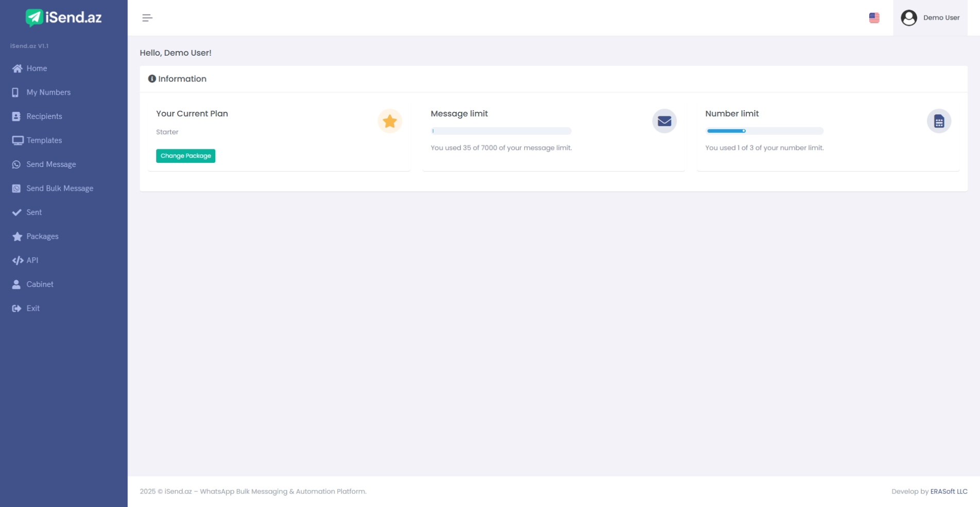Click the Cabinet person icon

(x=16, y=284)
